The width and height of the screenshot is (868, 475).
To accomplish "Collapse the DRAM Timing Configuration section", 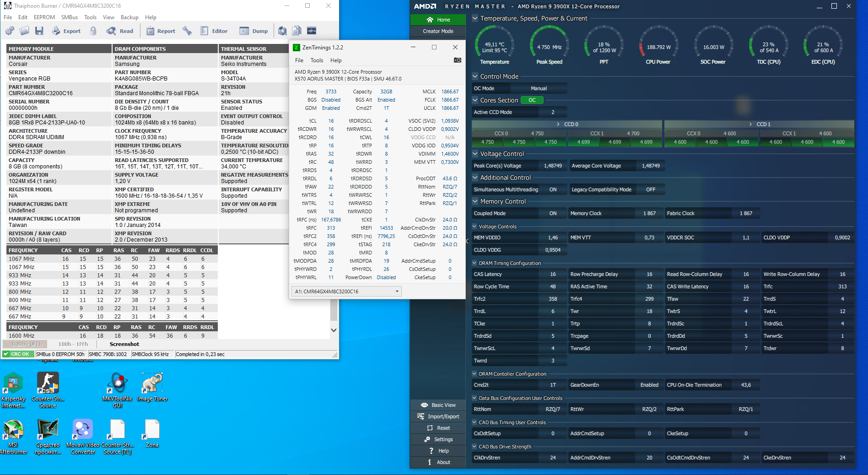I will [x=475, y=263].
